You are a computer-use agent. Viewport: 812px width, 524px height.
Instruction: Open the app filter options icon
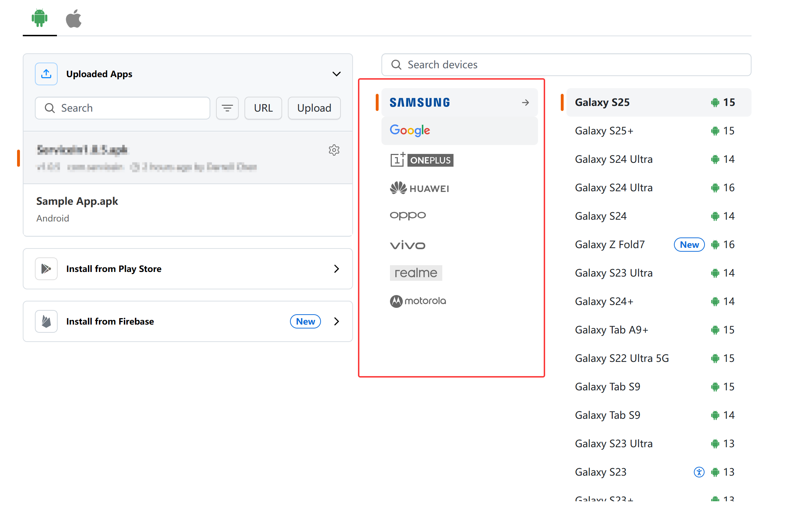(x=227, y=108)
